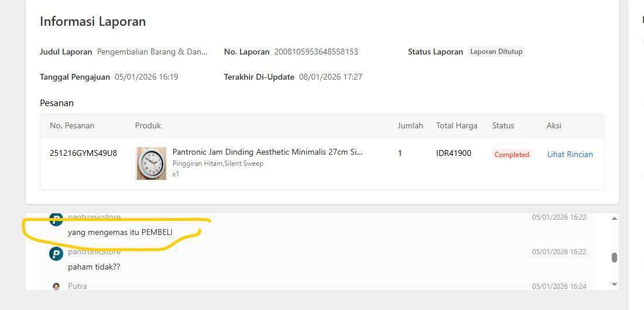The image size is (644, 310).
Task: Click the Laporan Ditutup status tag
Action: tap(496, 52)
